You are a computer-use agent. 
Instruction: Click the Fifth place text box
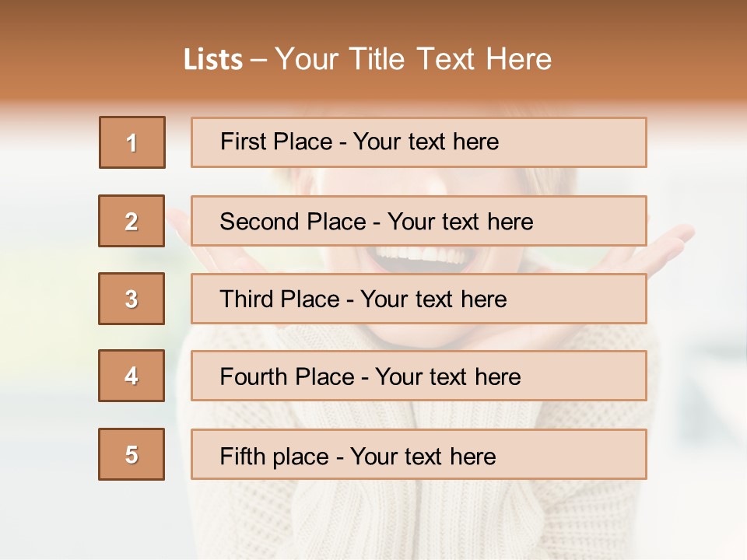(419, 455)
